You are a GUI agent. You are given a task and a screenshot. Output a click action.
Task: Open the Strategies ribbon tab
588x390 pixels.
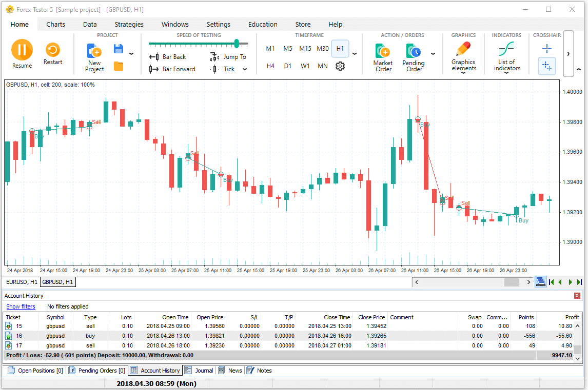tap(129, 24)
